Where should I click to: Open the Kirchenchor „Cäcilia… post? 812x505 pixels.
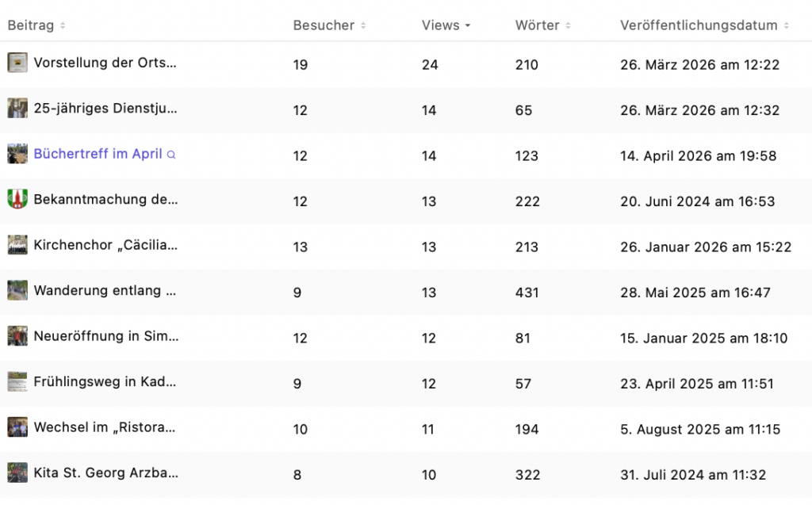point(105,245)
